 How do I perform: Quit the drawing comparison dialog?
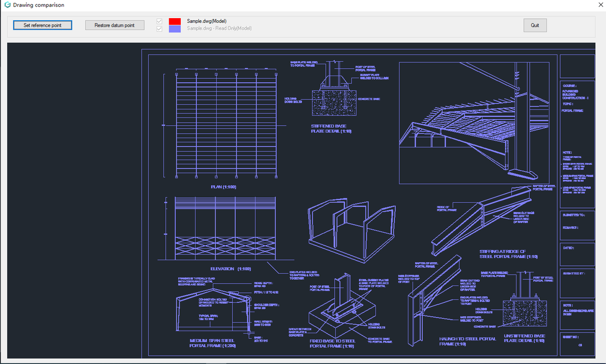(x=535, y=25)
